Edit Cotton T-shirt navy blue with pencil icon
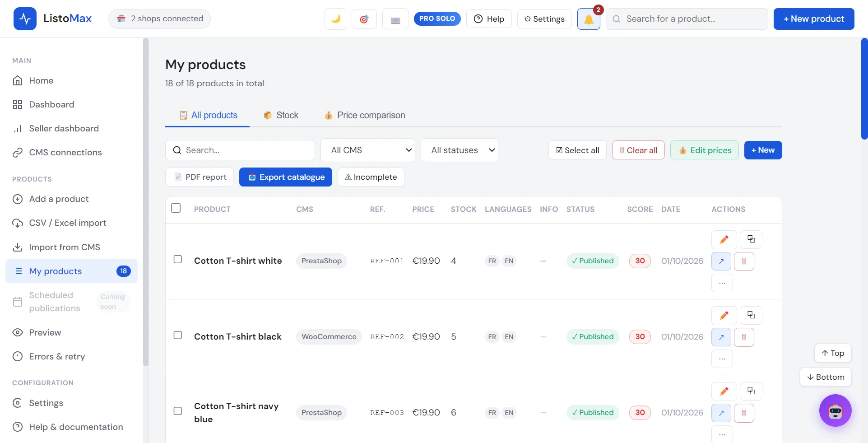868x443 pixels. pyautogui.click(x=724, y=391)
